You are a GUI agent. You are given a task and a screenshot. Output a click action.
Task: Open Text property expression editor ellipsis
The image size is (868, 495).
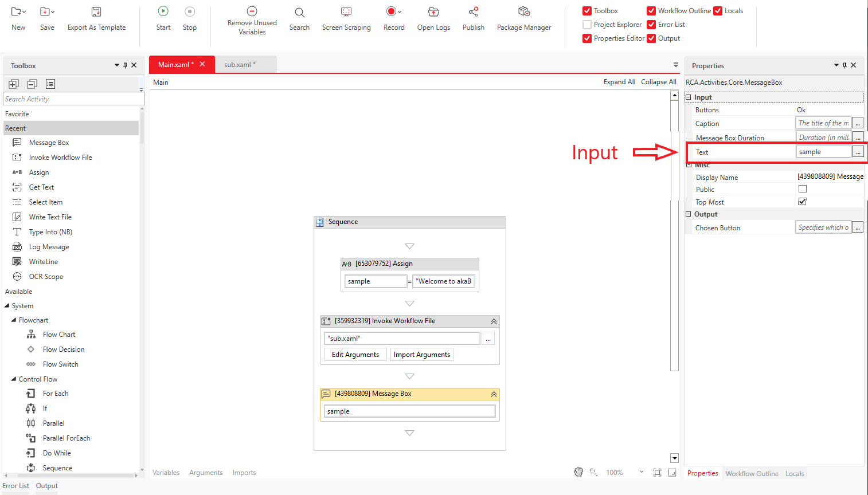click(x=858, y=152)
